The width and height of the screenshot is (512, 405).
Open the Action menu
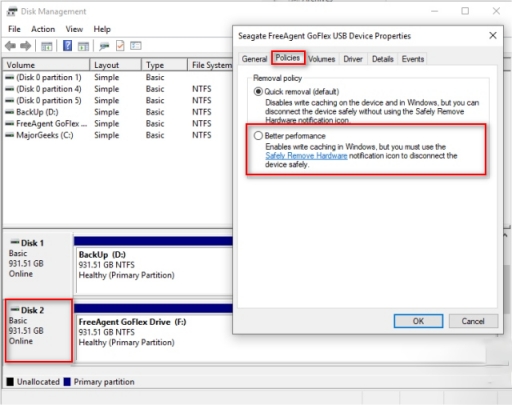[43, 29]
